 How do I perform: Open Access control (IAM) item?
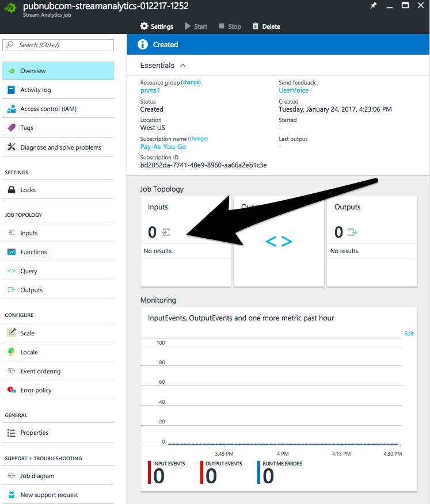[x=58, y=109]
